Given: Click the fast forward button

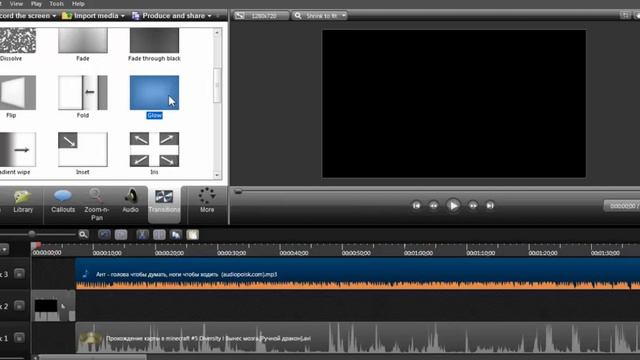Looking at the screenshot, I should point(473,206).
